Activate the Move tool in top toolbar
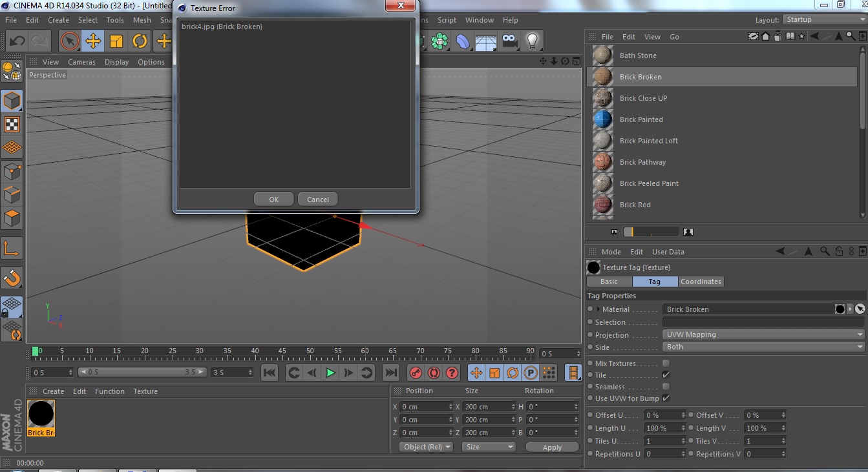868x472 pixels. tap(93, 41)
